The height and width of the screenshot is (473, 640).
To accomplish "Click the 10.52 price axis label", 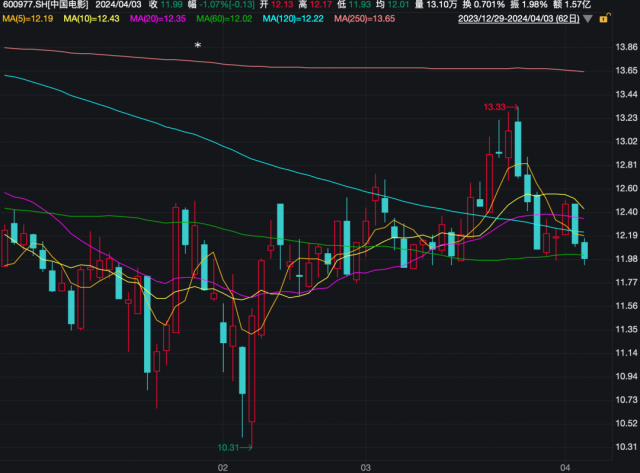I will tap(626, 424).
